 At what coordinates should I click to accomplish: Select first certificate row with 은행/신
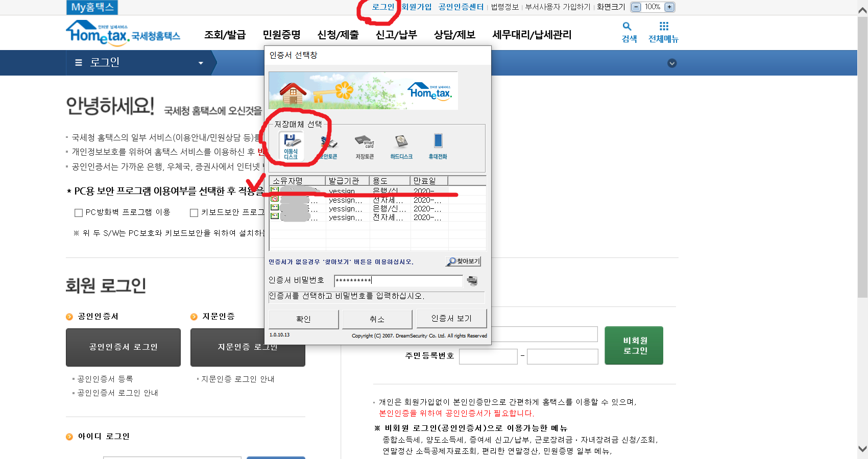(x=378, y=191)
